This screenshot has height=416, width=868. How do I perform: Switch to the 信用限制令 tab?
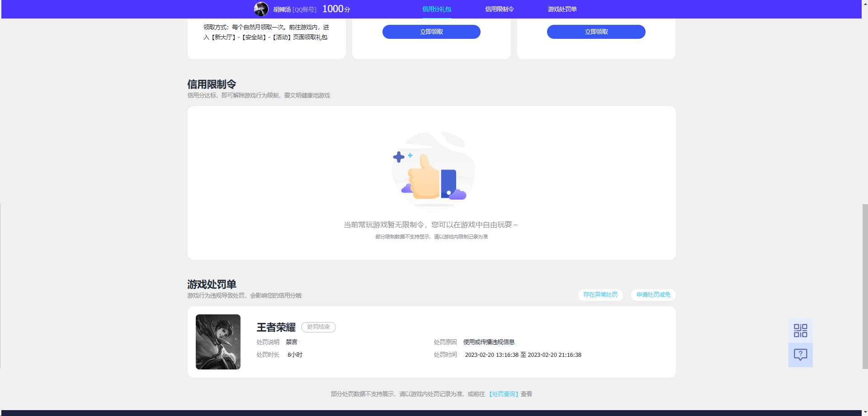499,9
